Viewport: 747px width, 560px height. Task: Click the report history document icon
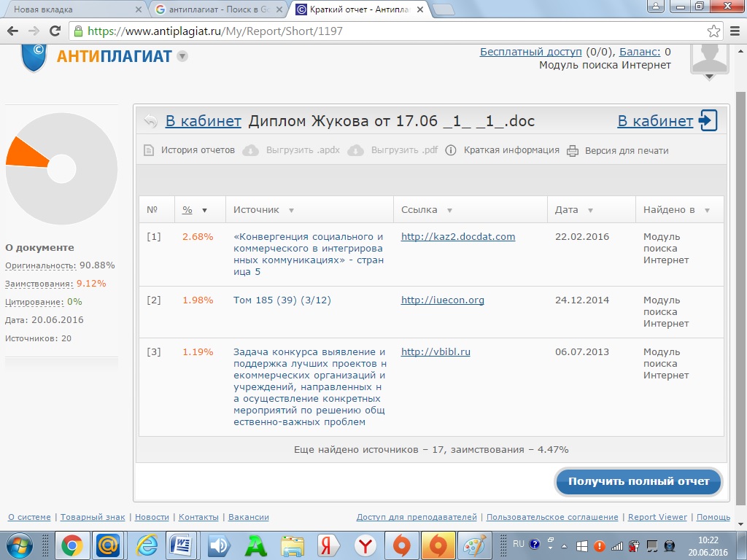[x=149, y=151]
